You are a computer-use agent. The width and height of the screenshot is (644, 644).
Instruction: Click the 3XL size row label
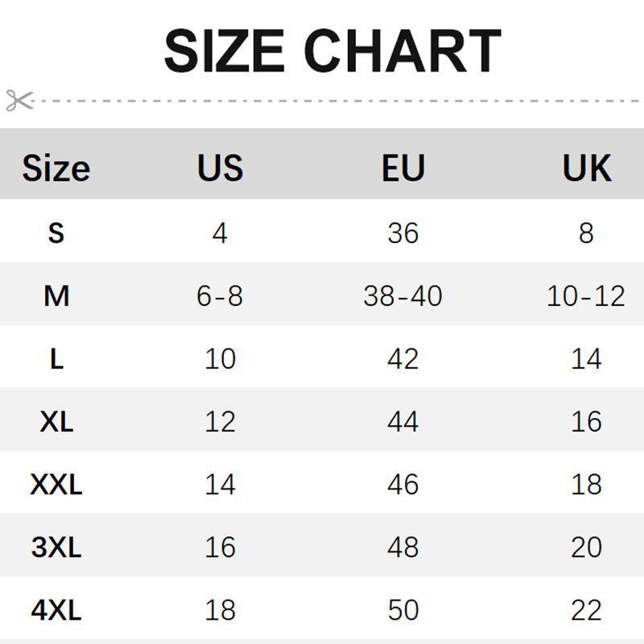click(x=56, y=547)
